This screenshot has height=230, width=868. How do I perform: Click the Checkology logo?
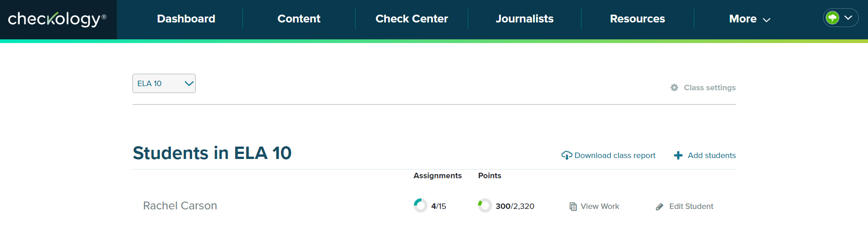[57, 19]
